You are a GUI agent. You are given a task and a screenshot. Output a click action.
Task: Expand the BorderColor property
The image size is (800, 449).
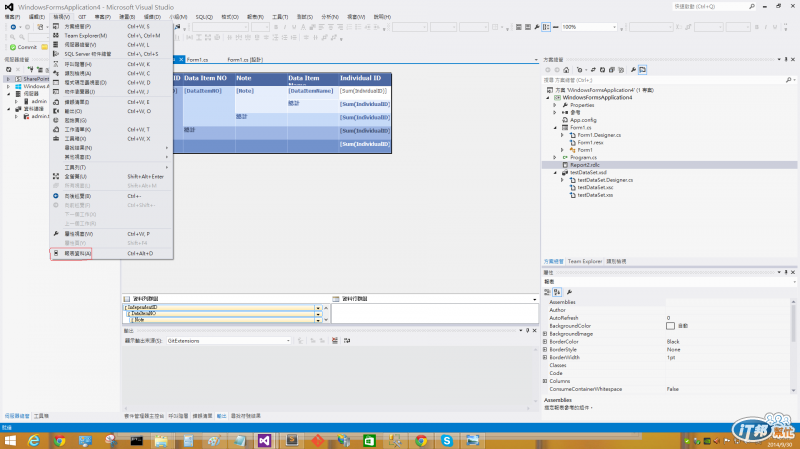(x=545, y=341)
